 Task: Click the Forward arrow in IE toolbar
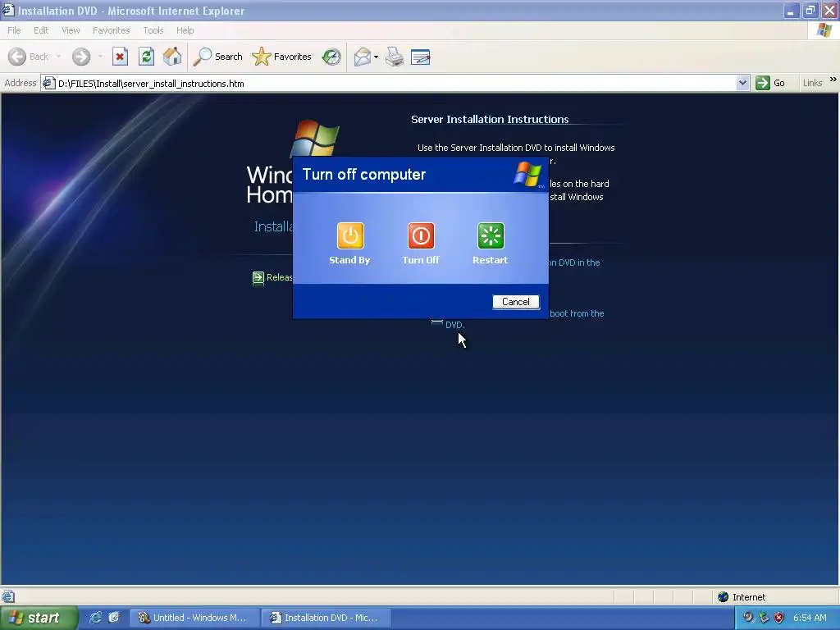(x=81, y=57)
